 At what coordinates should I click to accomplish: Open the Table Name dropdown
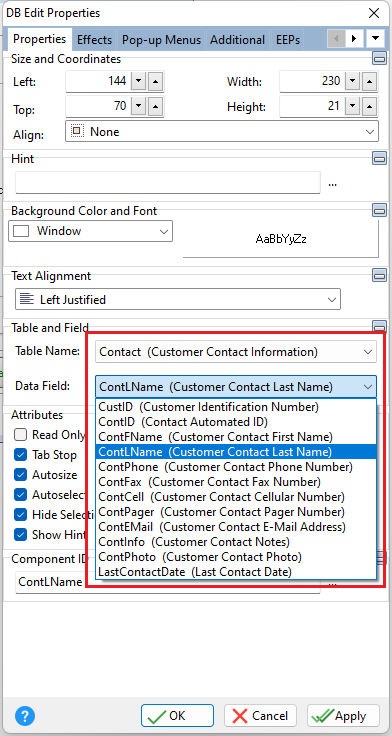(x=236, y=352)
